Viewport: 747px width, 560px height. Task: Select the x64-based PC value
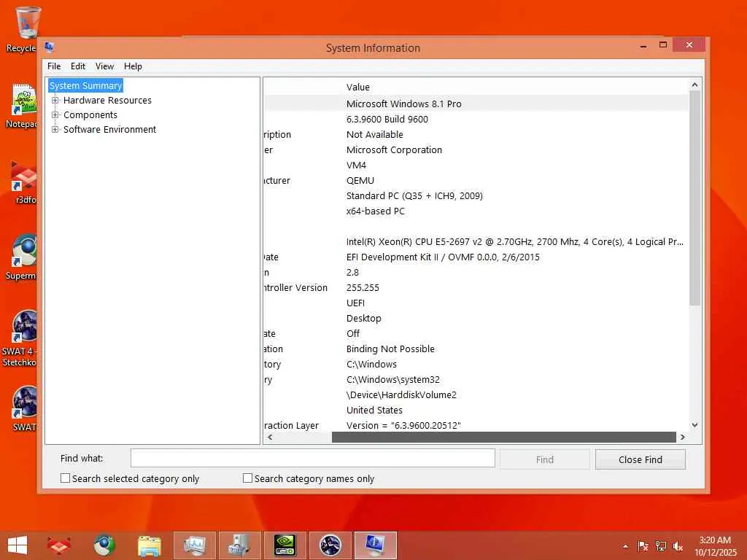(x=376, y=211)
